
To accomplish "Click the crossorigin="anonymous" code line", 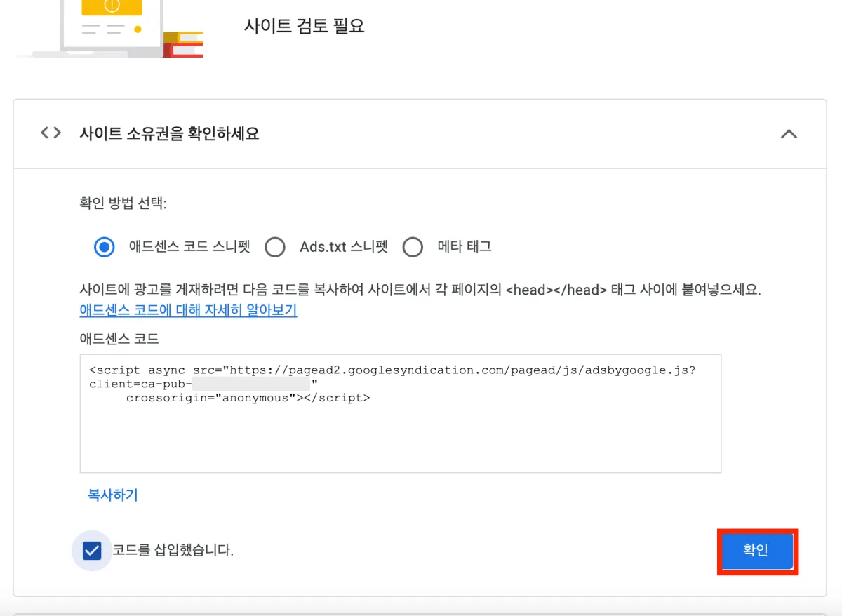I will [x=248, y=398].
